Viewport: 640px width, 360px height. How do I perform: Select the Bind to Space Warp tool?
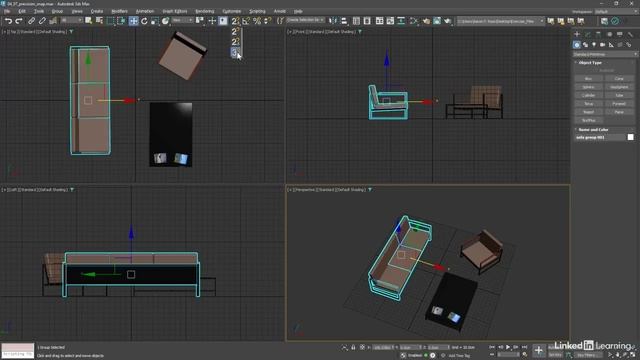[53, 21]
